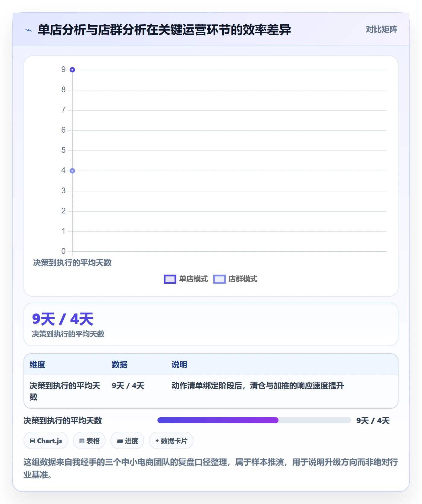Select the 表格 tag
Viewport: 422px width, 504px height.
tap(89, 441)
